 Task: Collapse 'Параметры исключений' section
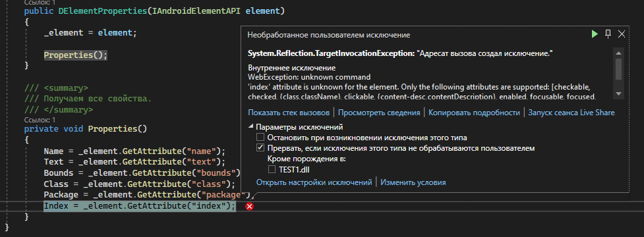250,127
